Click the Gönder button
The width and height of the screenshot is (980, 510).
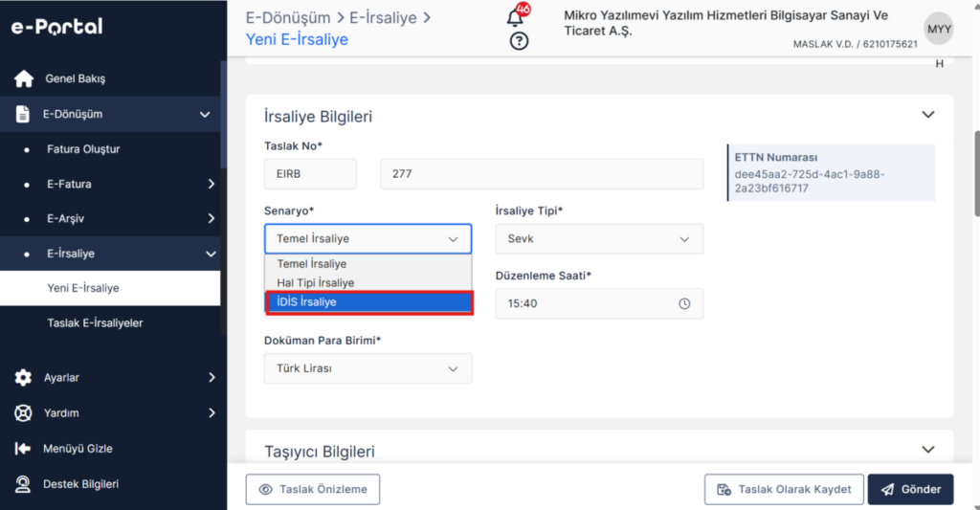[x=911, y=489]
